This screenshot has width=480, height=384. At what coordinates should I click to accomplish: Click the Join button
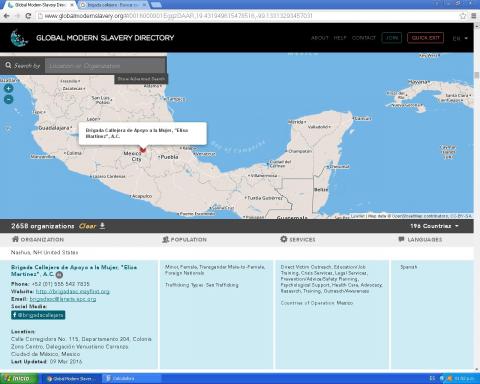pyautogui.click(x=392, y=38)
